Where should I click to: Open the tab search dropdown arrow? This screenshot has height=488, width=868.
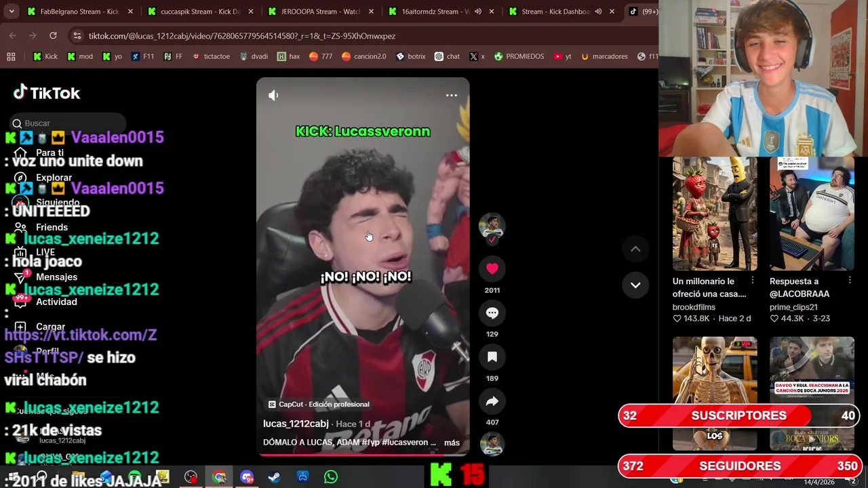point(10,12)
